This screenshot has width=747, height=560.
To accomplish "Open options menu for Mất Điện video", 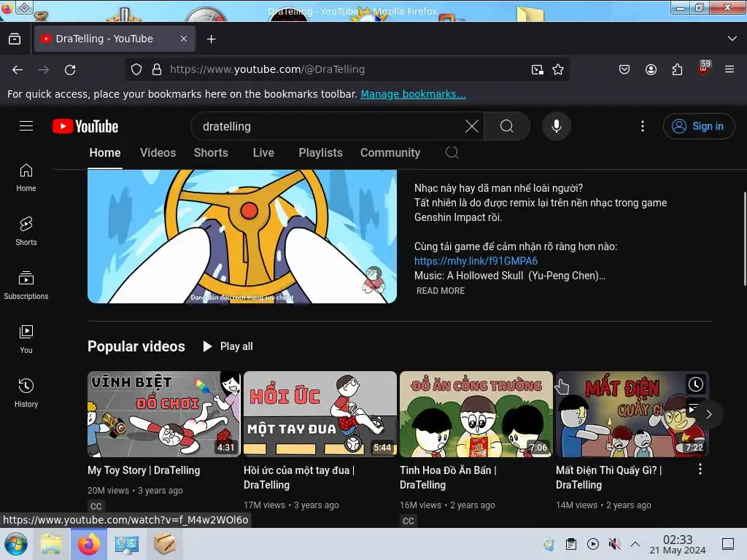I will point(700,470).
